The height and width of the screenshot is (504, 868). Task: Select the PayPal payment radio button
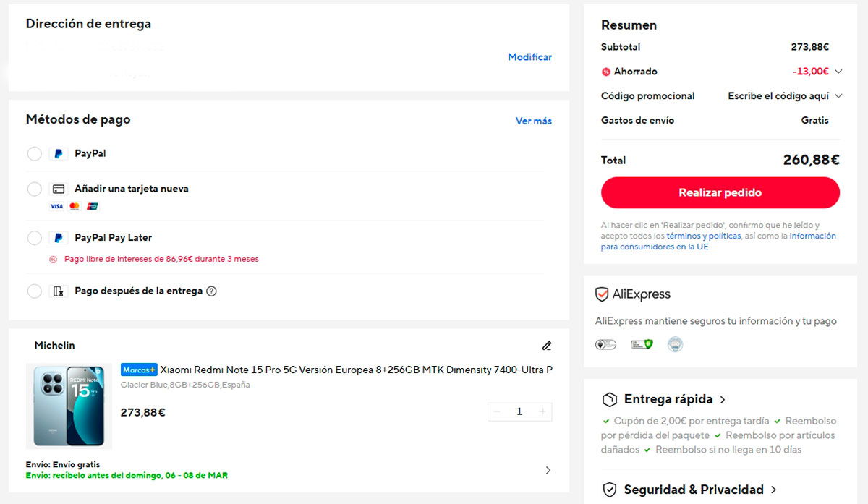point(34,153)
